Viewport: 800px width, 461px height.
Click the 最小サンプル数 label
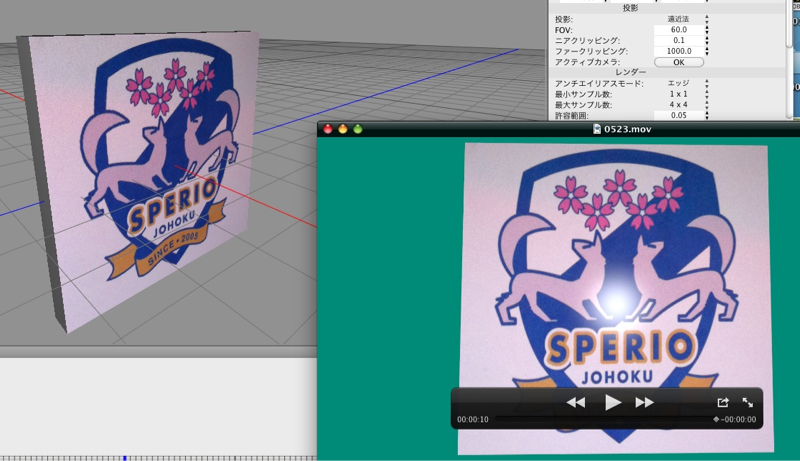click(x=584, y=94)
